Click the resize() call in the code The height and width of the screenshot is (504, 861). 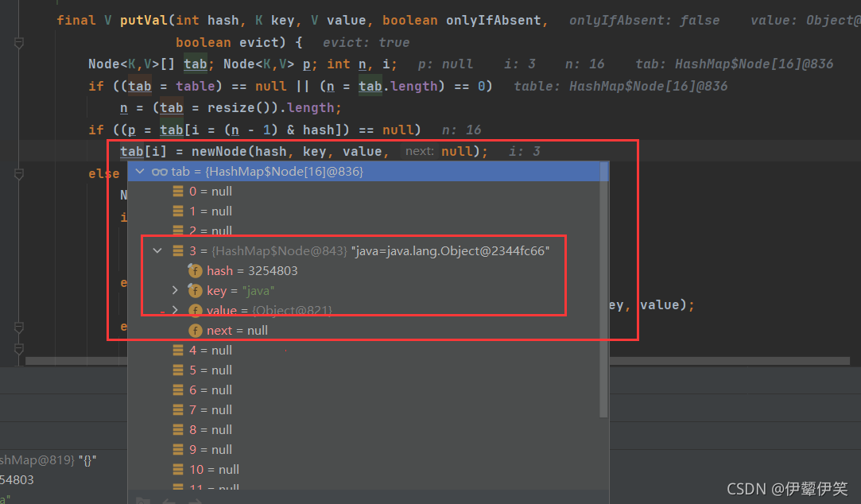pyautogui.click(x=243, y=108)
